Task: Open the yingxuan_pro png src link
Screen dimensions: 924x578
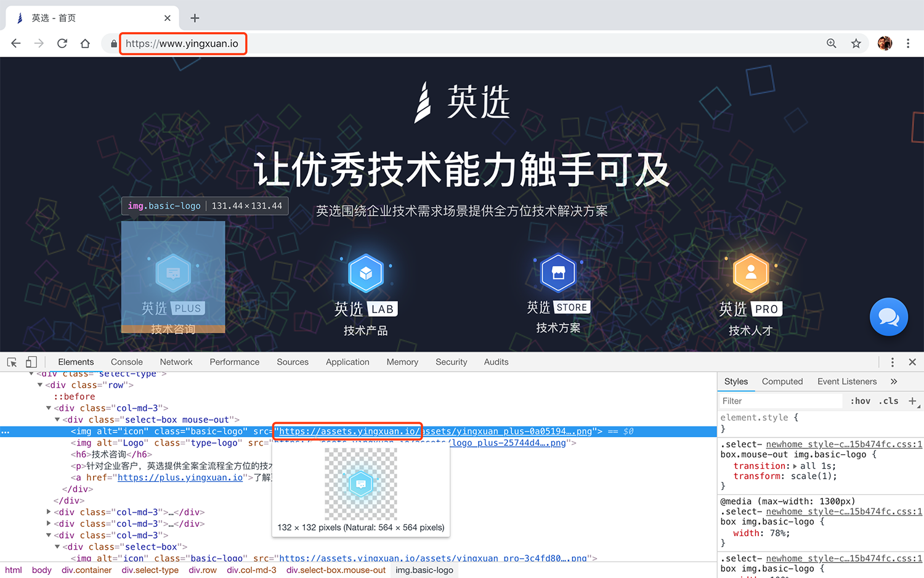Action: click(x=434, y=558)
